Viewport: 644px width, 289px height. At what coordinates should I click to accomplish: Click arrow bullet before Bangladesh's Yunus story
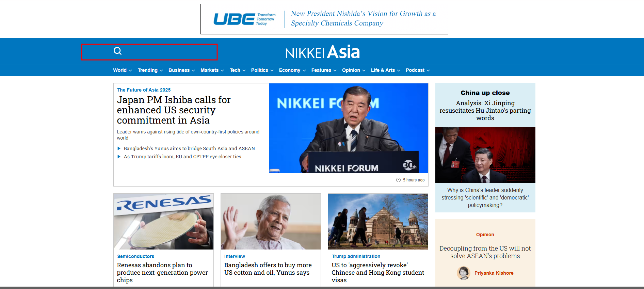[119, 148]
